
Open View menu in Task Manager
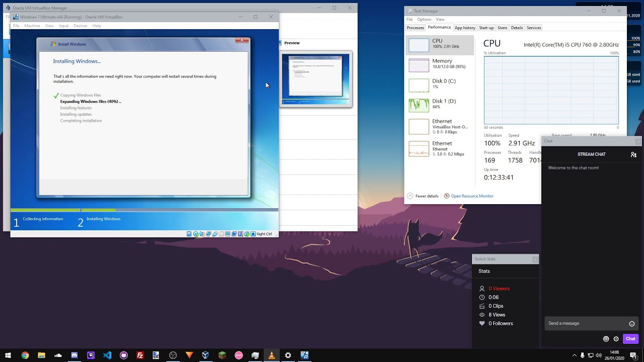[440, 20]
